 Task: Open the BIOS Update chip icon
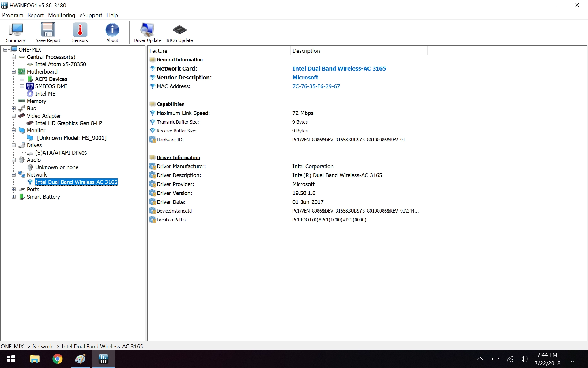pyautogui.click(x=180, y=33)
